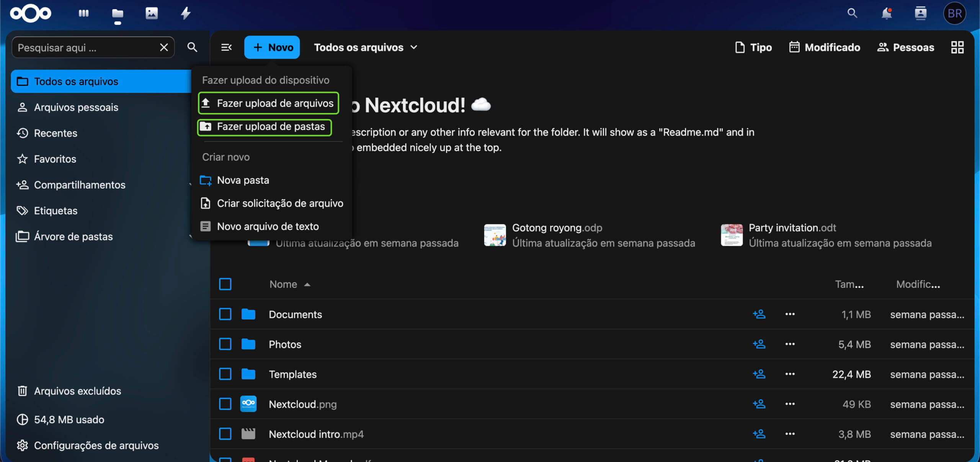Open Recentes in sidebar

(x=101, y=133)
